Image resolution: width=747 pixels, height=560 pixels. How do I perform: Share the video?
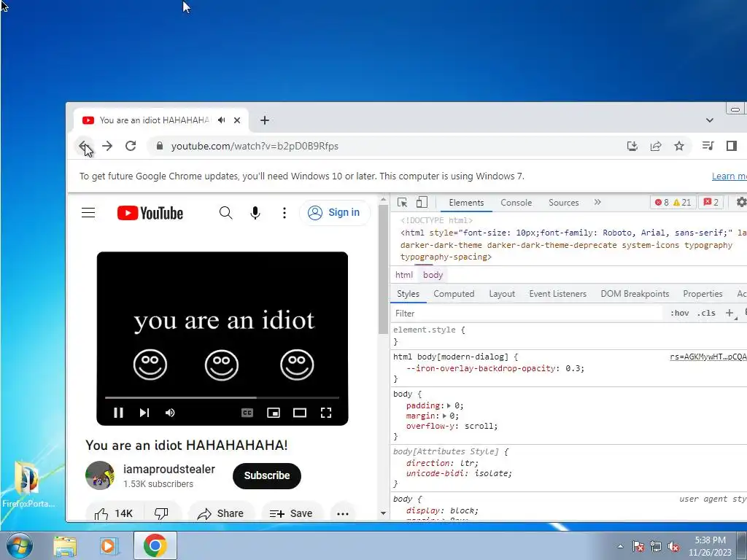tap(221, 513)
